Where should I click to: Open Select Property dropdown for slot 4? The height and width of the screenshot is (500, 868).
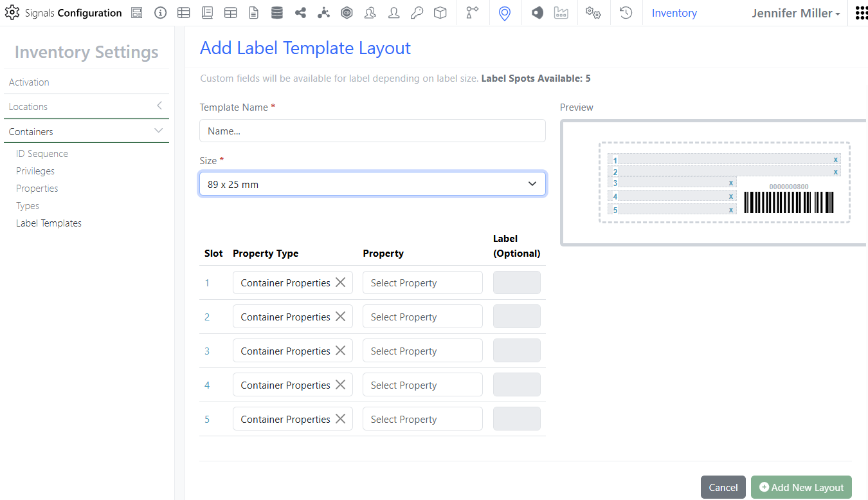coord(422,385)
